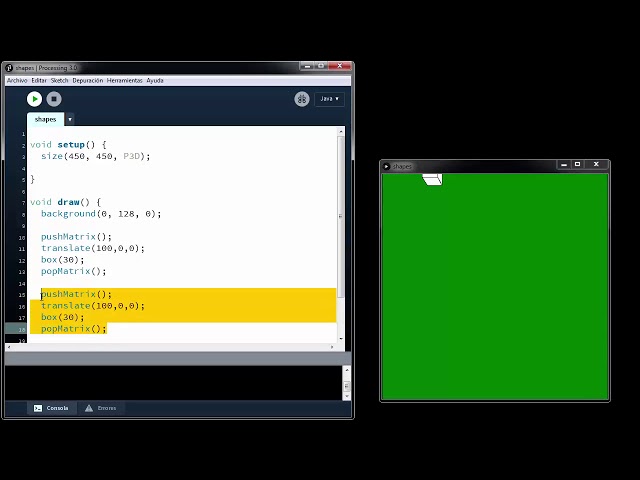640x480 pixels.
Task: Click the console scroll down arrow
Action: 347,396
